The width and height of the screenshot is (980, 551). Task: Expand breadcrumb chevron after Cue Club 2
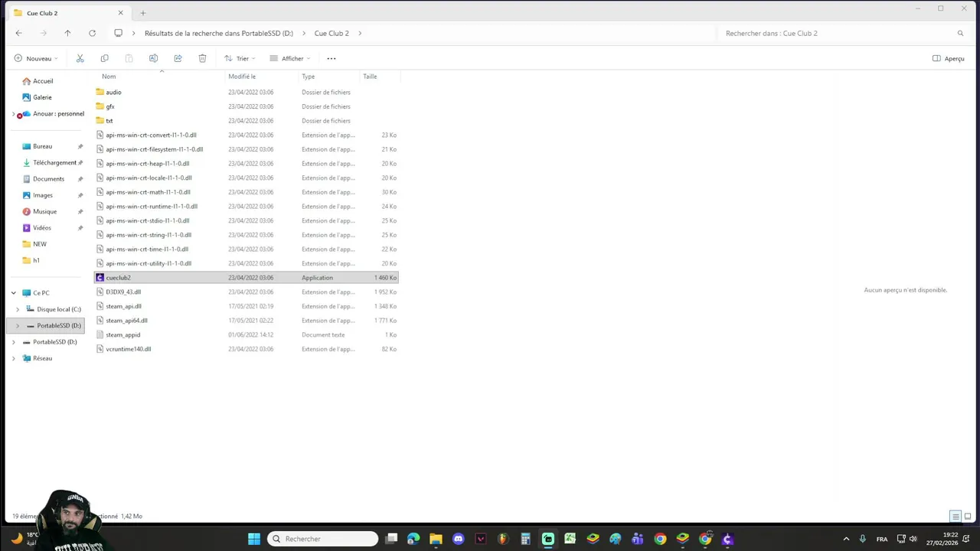[360, 33]
